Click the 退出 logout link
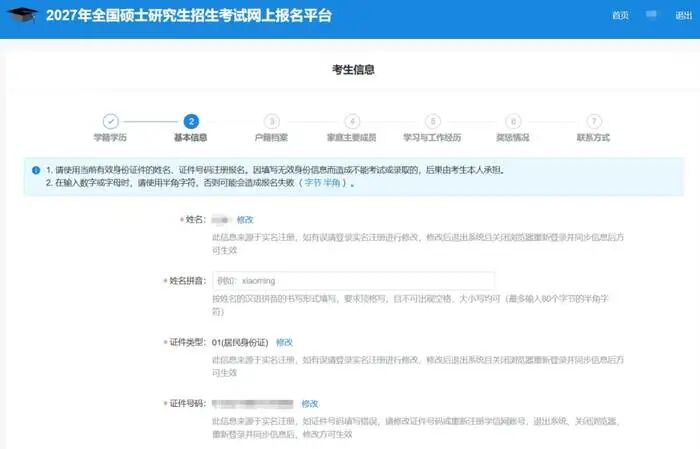The height and width of the screenshot is (449, 700). tap(683, 16)
